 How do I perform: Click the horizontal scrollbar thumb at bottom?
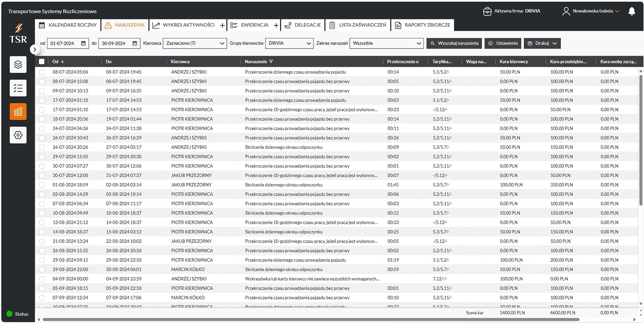pos(311,319)
